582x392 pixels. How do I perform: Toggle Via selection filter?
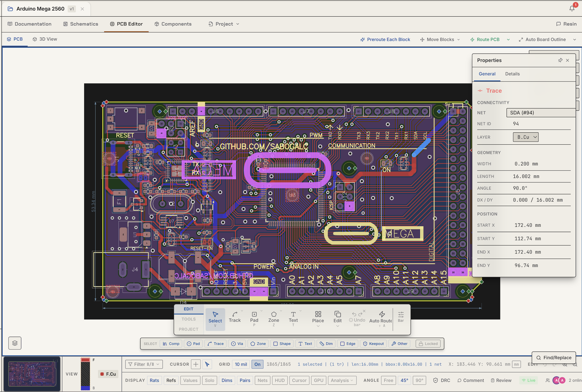pos(237,344)
